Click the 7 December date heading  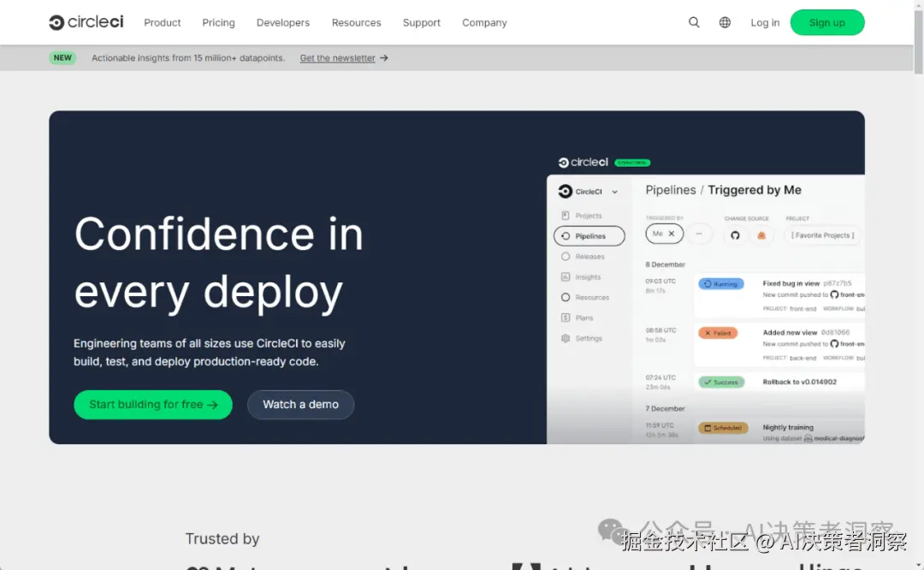point(666,408)
